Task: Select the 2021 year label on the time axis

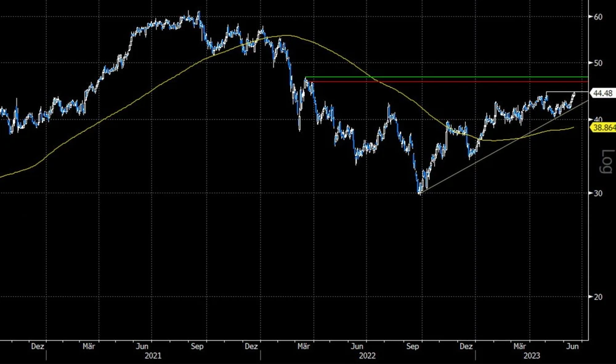Action: [153, 356]
